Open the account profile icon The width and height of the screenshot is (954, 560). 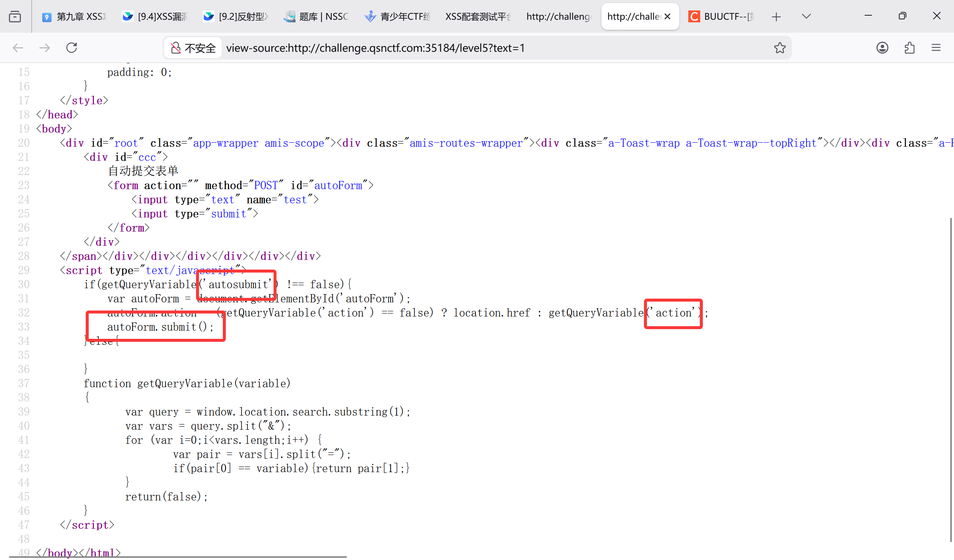click(882, 48)
